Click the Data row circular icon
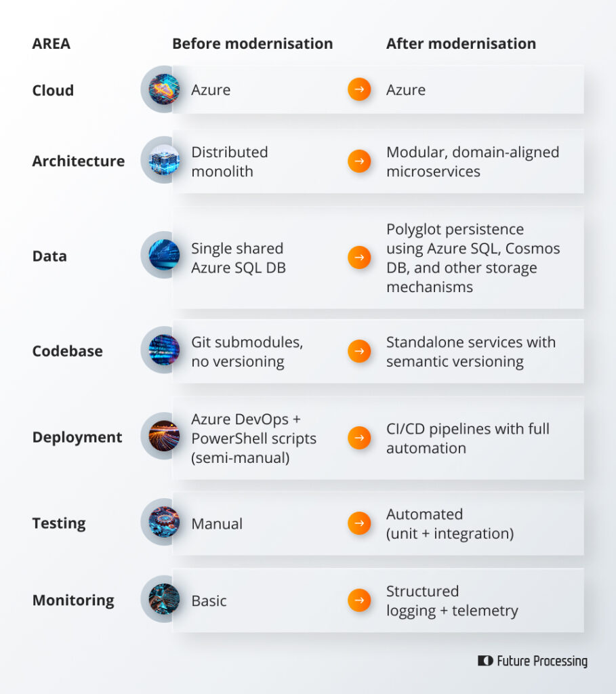The height and width of the screenshot is (694, 616). [x=164, y=256]
